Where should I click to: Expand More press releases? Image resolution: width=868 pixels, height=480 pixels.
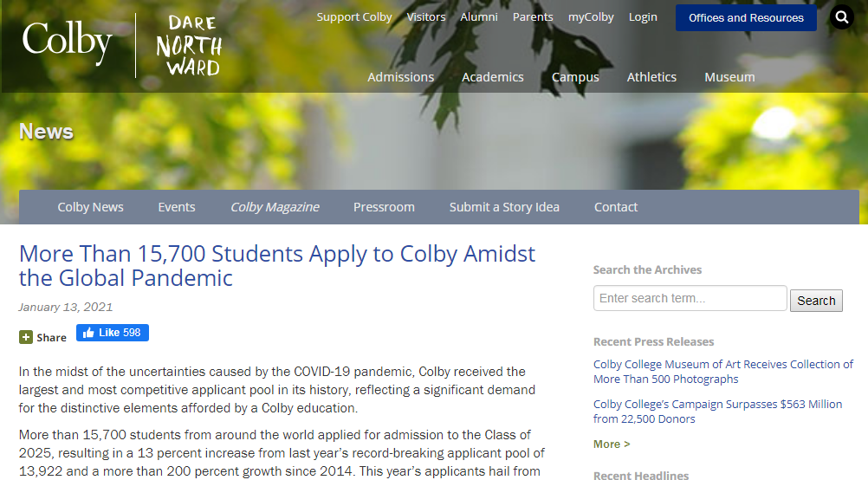coord(612,444)
